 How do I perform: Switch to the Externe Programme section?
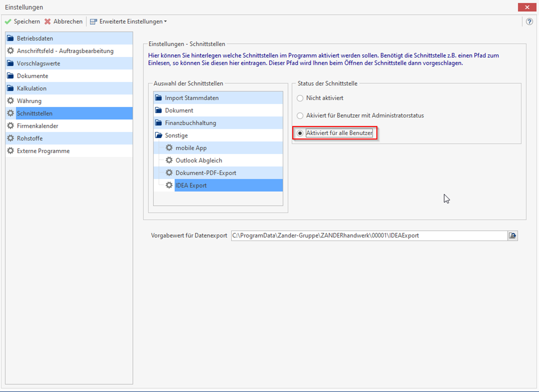click(x=43, y=151)
